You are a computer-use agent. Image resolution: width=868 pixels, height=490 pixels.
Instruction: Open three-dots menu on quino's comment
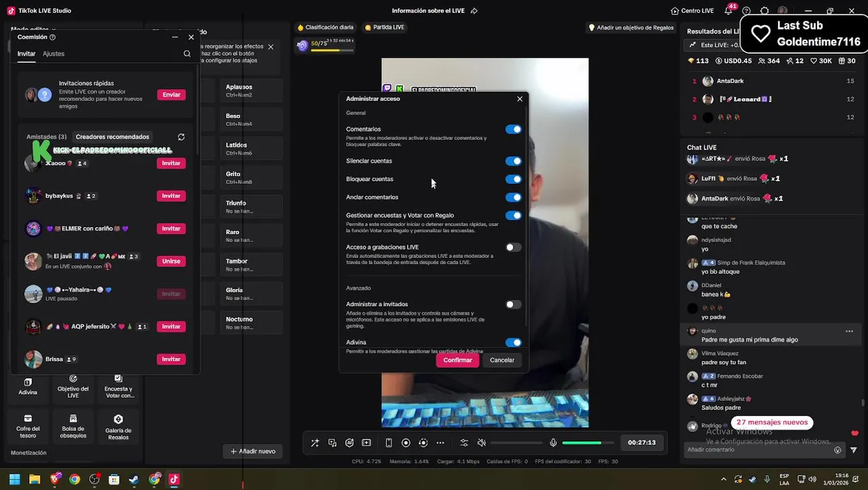[849, 331]
